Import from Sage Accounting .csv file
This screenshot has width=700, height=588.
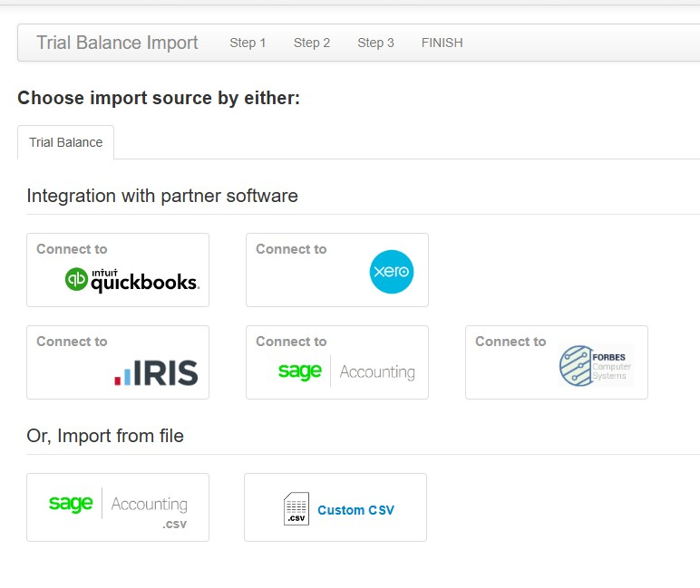point(118,507)
